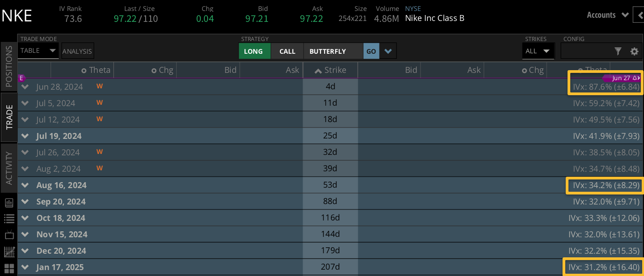Switch to the Activity tab
Image resolution: width=644 pixels, height=276 pixels.
tap(9, 168)
